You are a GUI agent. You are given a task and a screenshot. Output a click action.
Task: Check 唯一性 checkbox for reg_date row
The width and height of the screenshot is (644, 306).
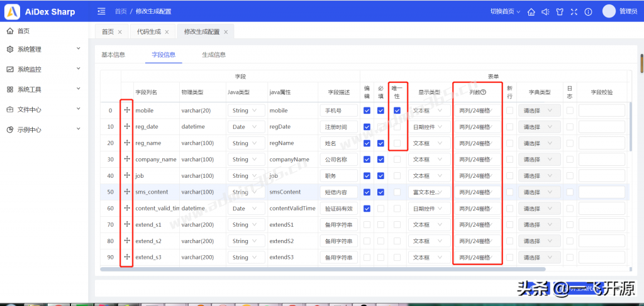[x=397, y=127]
